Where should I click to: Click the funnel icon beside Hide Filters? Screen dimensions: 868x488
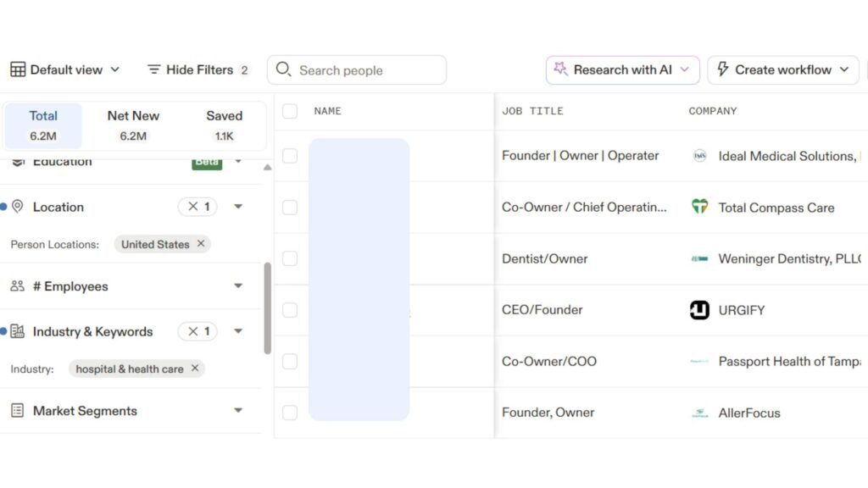(153, 69)
